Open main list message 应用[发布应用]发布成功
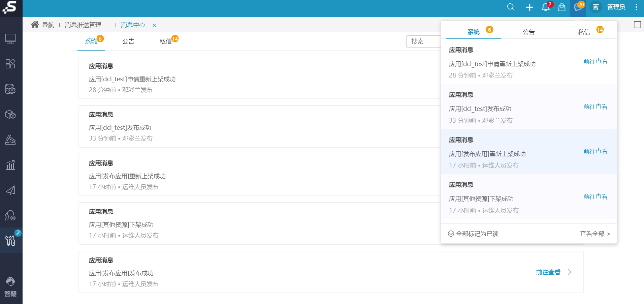 pos(121,273)
